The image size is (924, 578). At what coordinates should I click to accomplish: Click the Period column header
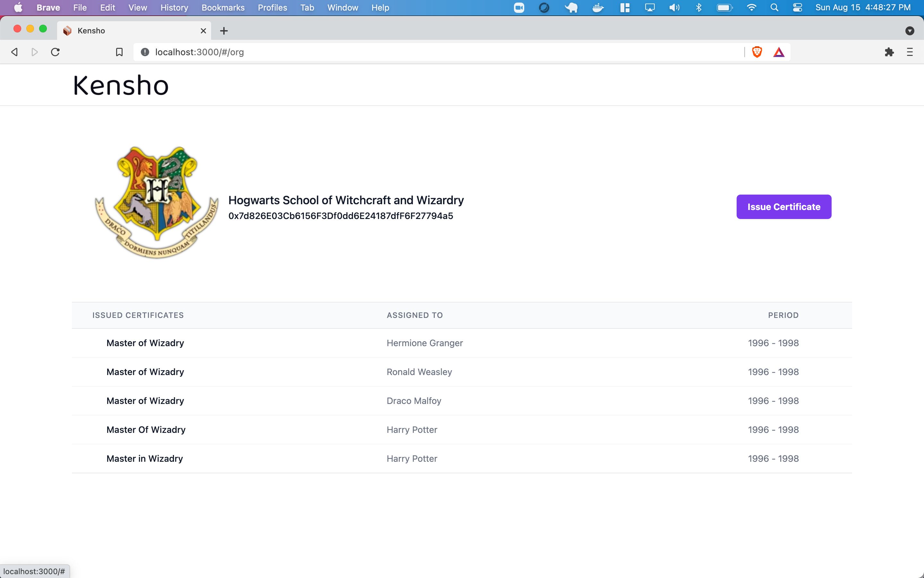click(x=783, y=315)
